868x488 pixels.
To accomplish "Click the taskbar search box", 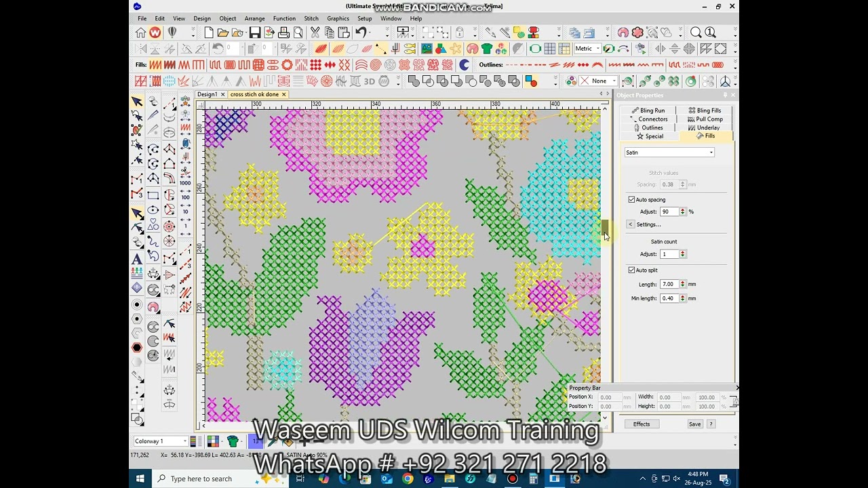I will [221, 479].
